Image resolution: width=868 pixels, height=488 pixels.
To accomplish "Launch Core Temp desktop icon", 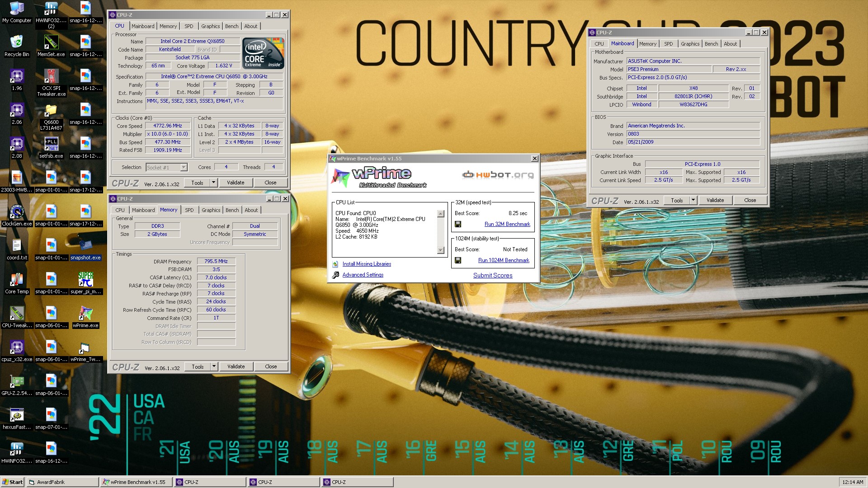I will click(x=17, y=283).
